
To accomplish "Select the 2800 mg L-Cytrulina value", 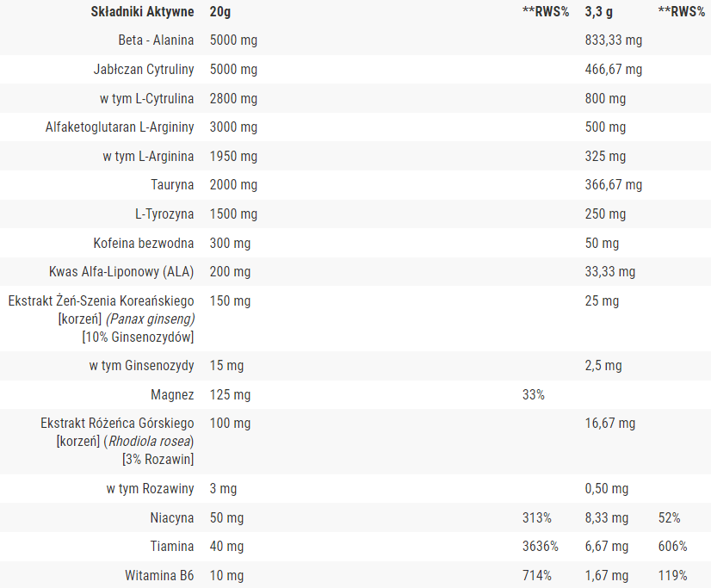I will point(233,98).
